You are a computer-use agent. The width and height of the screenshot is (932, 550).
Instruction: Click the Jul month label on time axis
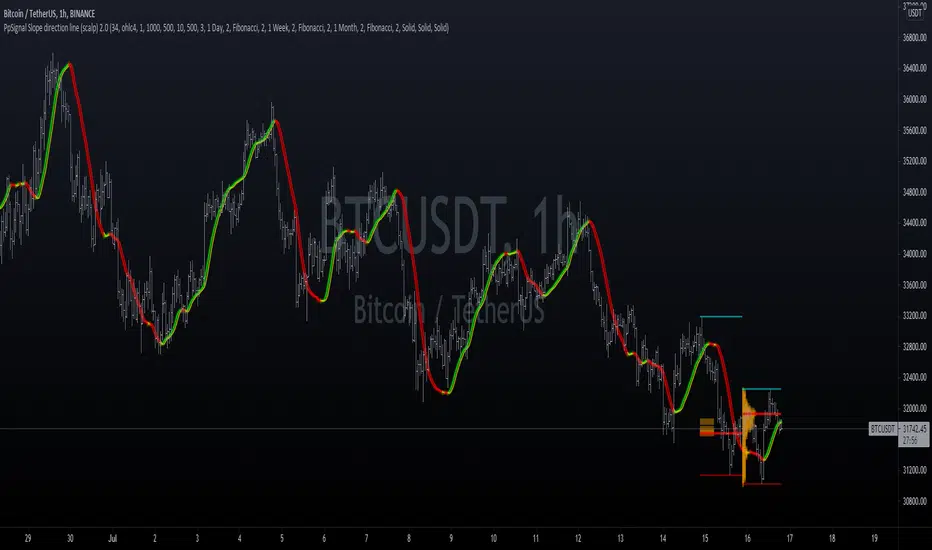point(112,539)
